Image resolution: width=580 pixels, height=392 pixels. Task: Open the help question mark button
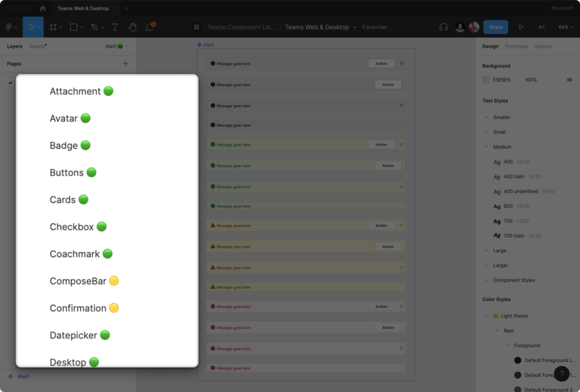point(562,374)
